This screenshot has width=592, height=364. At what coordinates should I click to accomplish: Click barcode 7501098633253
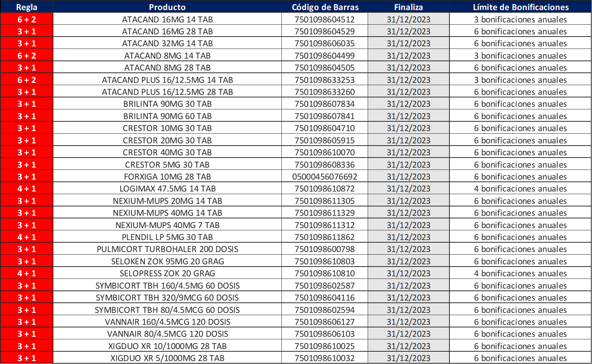(325, 80)
